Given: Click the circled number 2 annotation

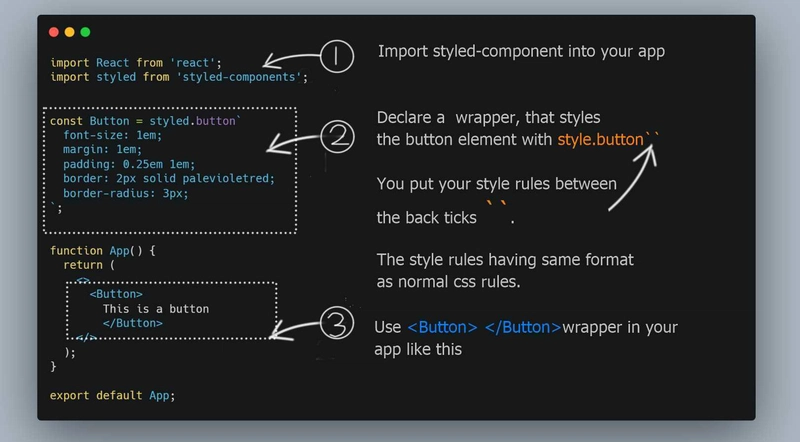Looking at the screenshot, I should (337, 136).
